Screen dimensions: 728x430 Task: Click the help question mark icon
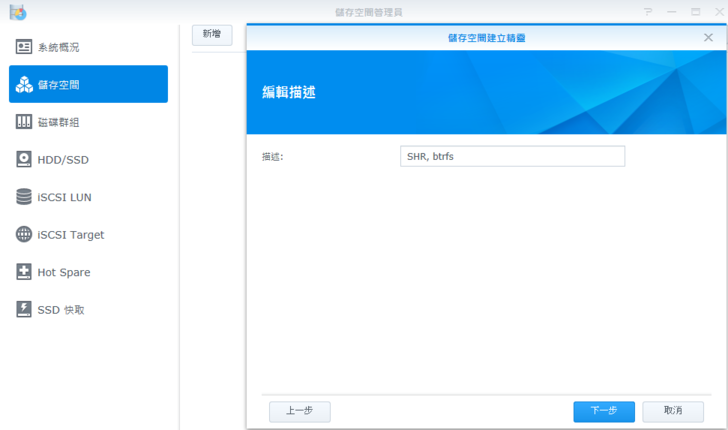click(x=648, y=12)
